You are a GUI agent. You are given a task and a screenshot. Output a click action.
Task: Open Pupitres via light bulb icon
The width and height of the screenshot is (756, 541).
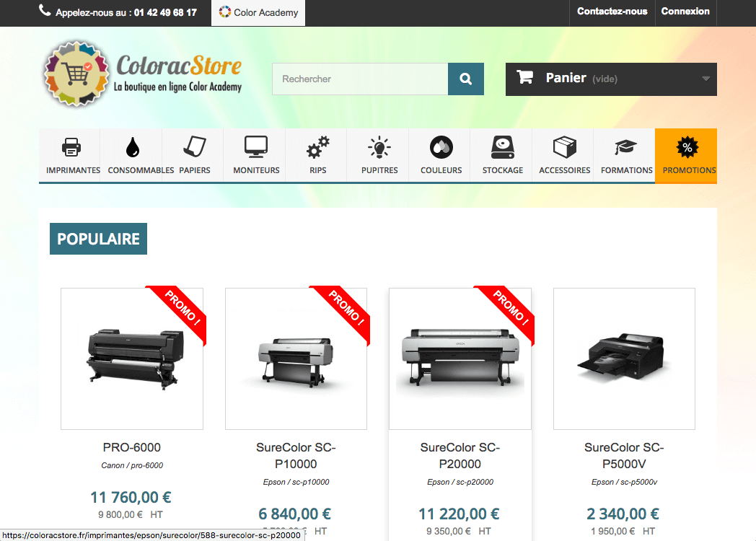click(379, 147)
